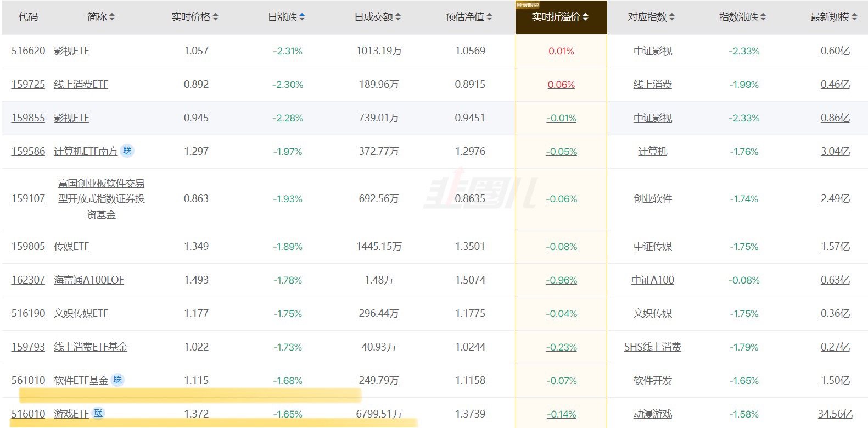Click the 代码 column header
Screen dimensions: 868x428
(29, 17)
